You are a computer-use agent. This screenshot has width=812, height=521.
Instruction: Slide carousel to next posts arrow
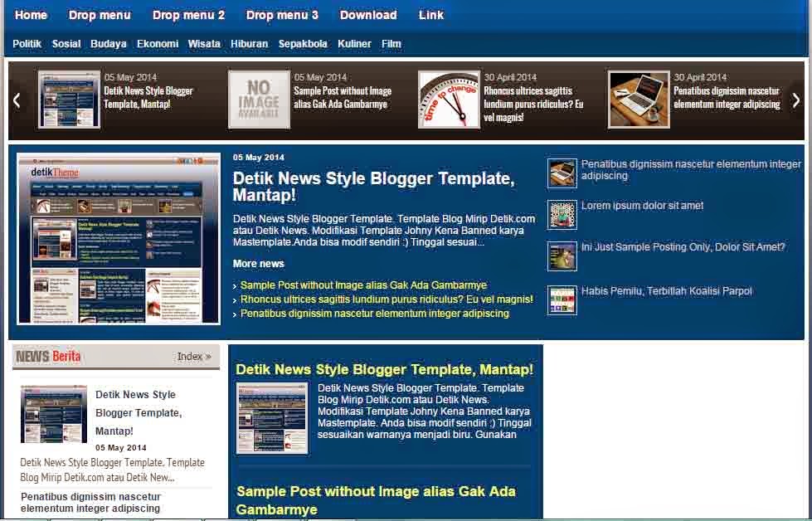(x=796, y=100)
